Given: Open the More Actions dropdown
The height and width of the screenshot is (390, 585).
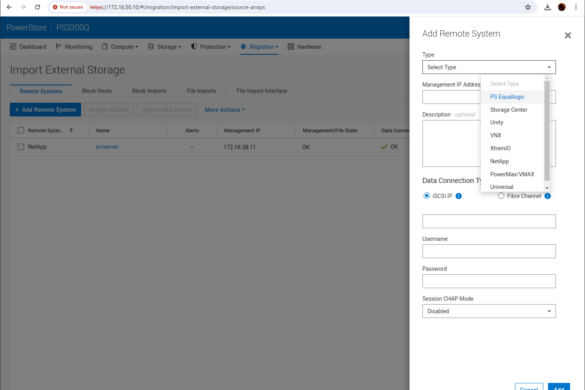Looking at the screenshot, I should [x=225, y=110].
